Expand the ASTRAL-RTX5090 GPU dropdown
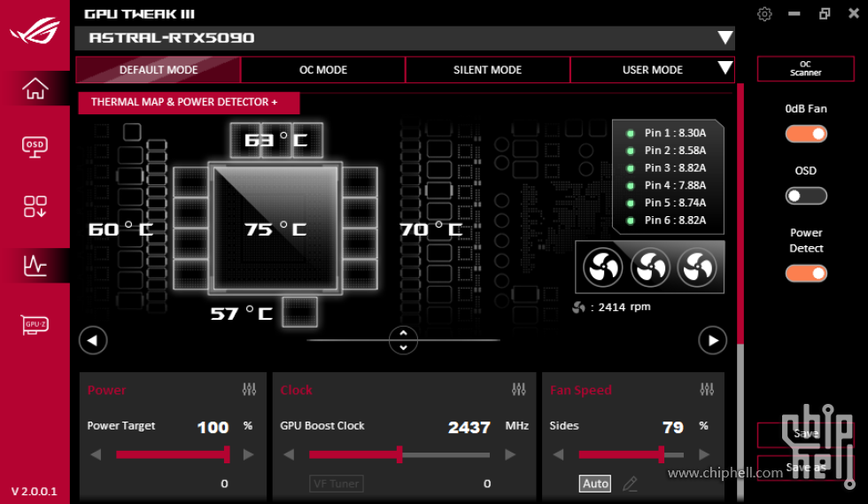Viewport: 868px width, 504px height. [x=725, y=38]
